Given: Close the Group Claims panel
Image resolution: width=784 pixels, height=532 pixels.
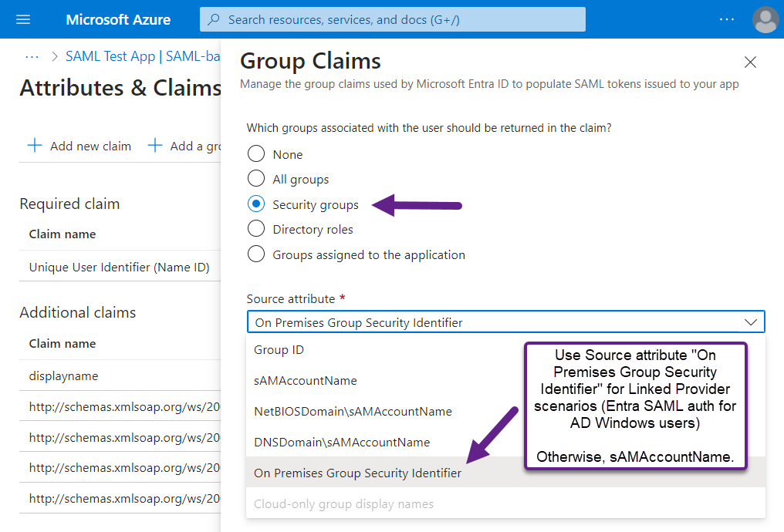Looking at the screenshot, I should (x=750, y=62).
